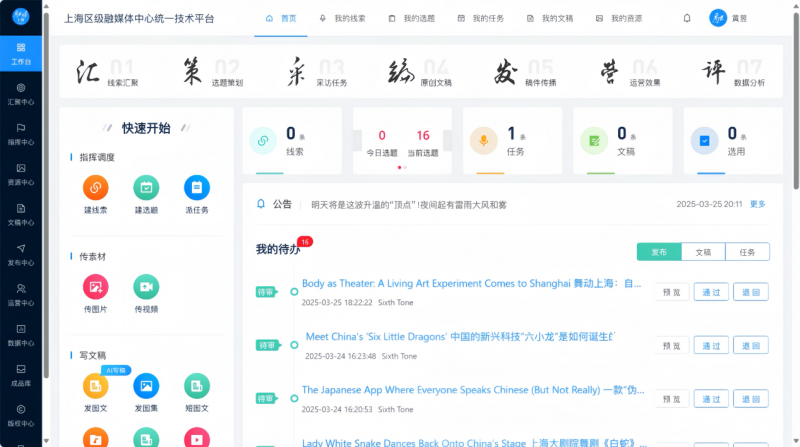
Task: Click the 短图文 writing icon
Action: (196, 386)
